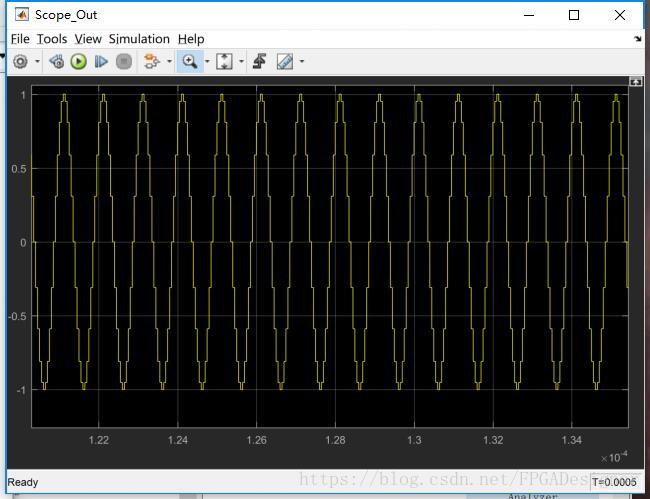This screenshot has height=499, width=650.
Task: Click the y-axis label 0.5
Action: 19,169
